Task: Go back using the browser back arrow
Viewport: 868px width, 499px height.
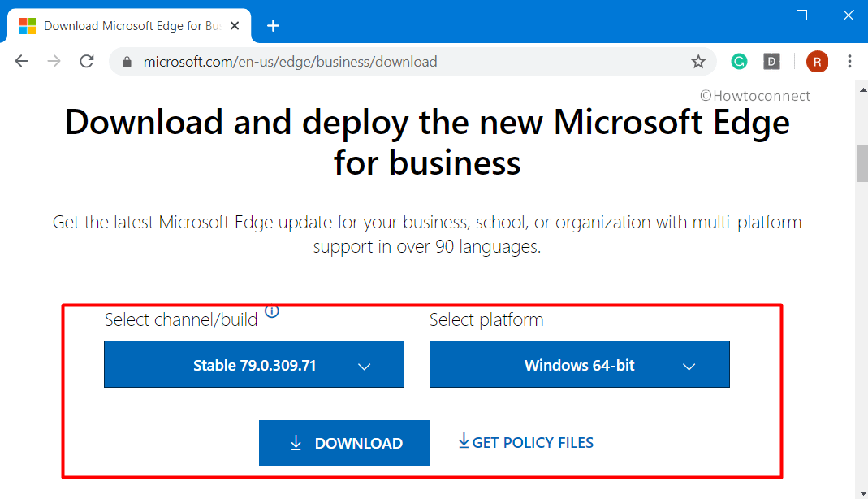Action: point(22,61)
